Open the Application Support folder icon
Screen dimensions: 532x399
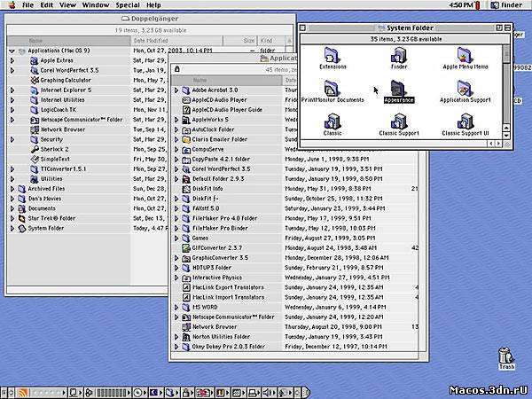coord(465,89)
